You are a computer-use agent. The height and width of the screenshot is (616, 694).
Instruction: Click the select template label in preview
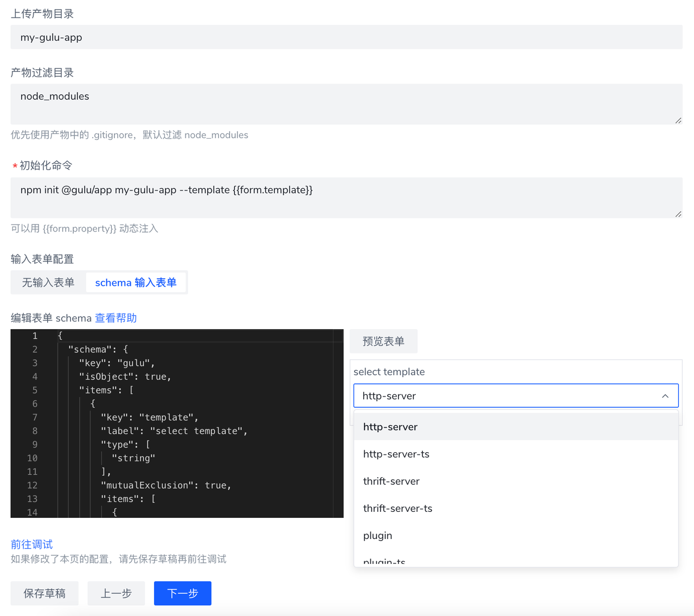(x=389, y=372)
